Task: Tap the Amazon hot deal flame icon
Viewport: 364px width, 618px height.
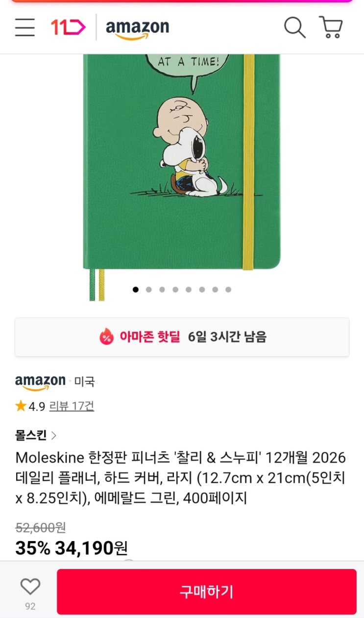Action: tap(106, 337)
